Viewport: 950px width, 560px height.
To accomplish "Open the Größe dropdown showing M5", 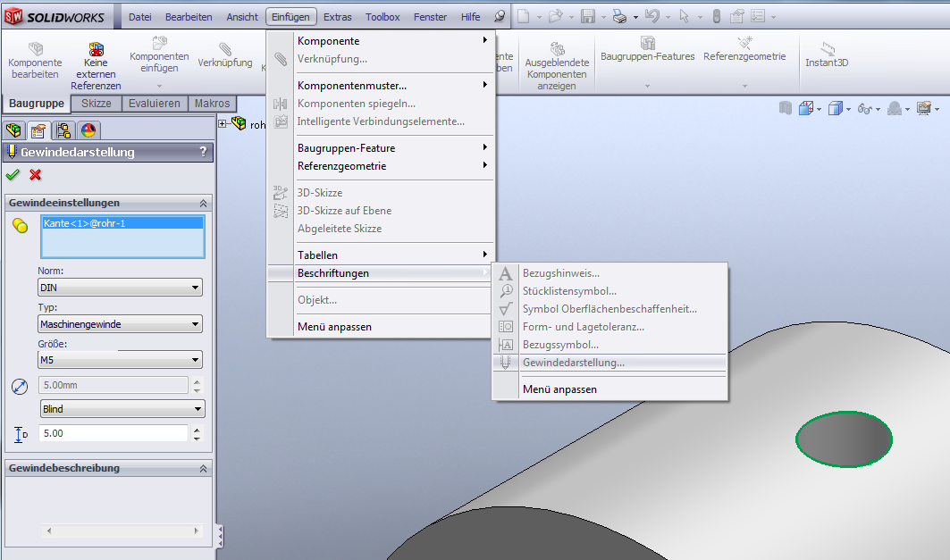I will [x=120, y=360].
